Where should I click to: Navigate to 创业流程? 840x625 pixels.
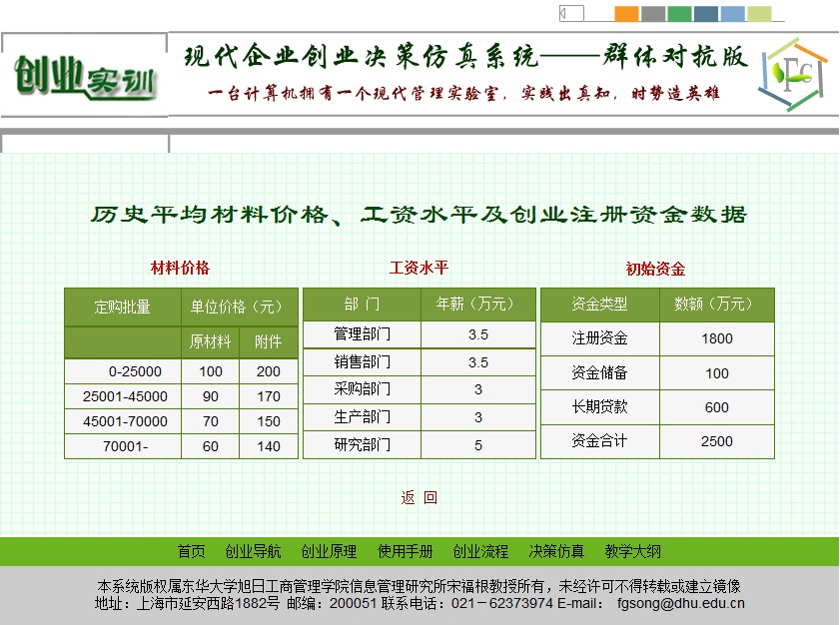pyautogui.click(x=480, y=551)
